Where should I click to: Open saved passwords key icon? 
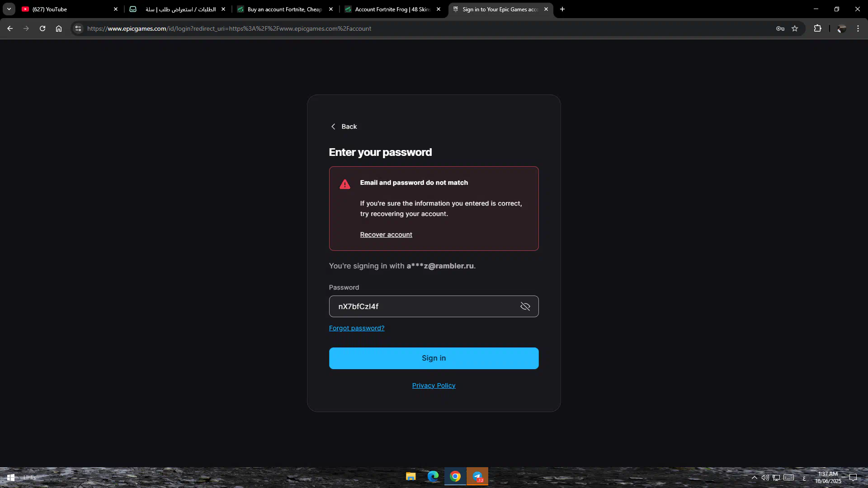tap(780, 28)
